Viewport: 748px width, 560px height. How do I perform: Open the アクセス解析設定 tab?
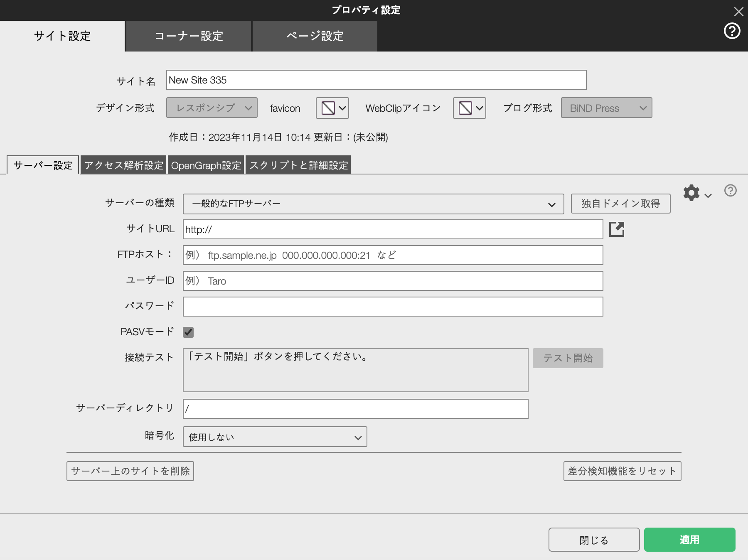(x=124, y=165)
